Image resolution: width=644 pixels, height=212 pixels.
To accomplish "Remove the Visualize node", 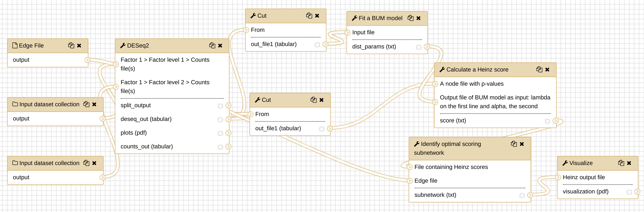I will click(629, 163).
